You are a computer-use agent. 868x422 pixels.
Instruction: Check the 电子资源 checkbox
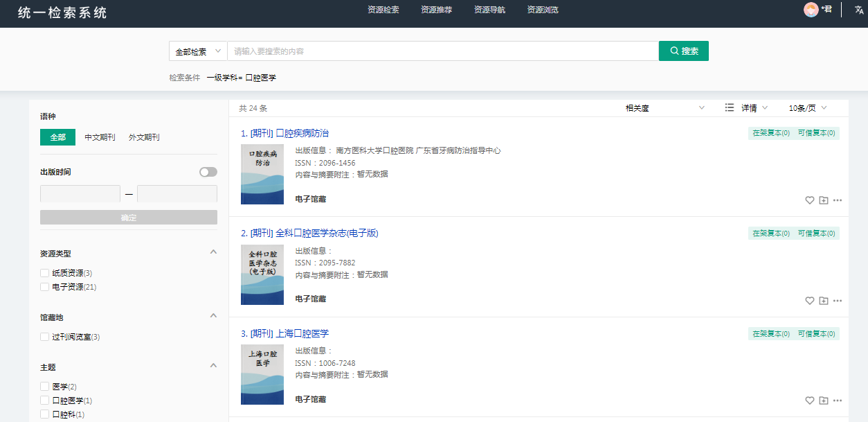point(45,287)
